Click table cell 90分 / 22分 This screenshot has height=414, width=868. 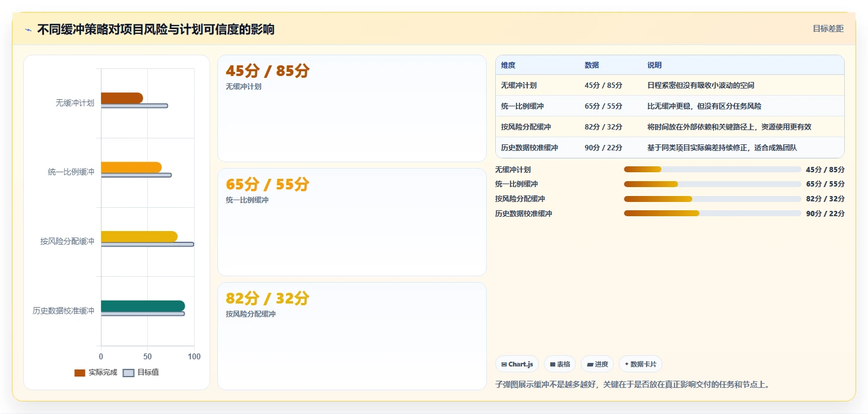tap(603, 148)
